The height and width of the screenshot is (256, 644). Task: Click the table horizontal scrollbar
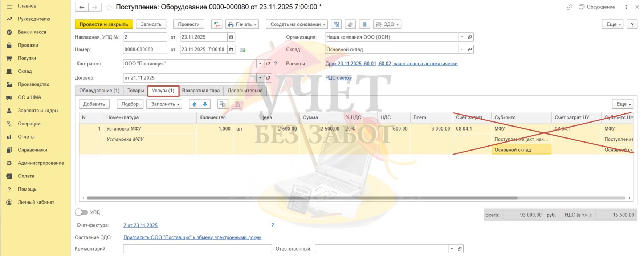(302, 198)
